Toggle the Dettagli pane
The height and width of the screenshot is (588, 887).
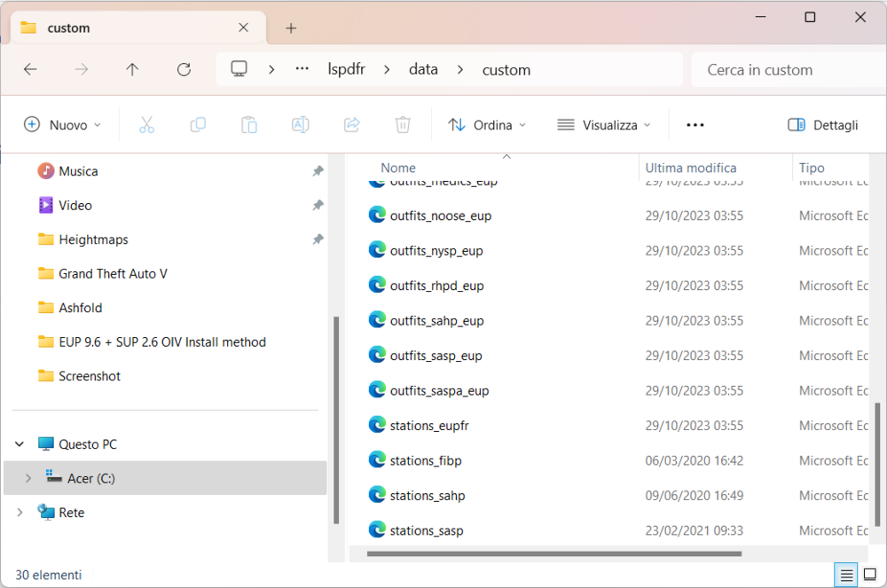822,125
